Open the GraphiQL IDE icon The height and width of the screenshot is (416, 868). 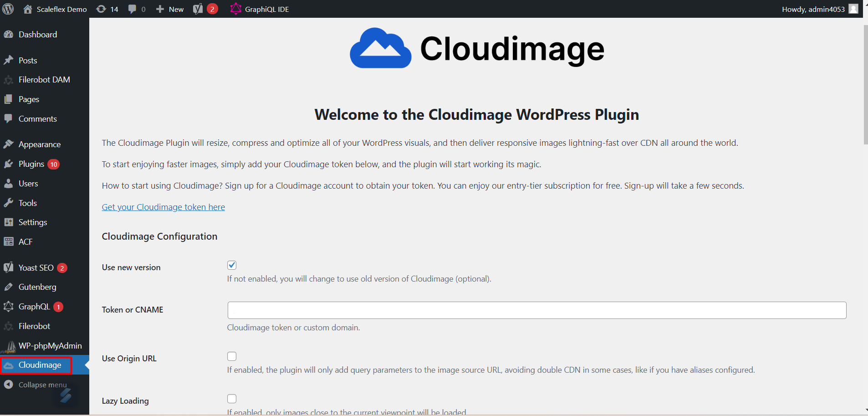click(235, 9)
